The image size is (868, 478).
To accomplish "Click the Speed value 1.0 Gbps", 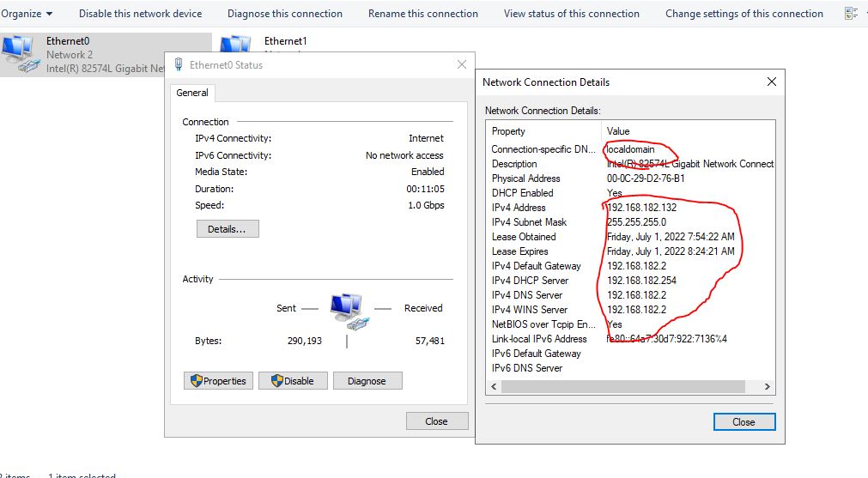I will click(426, 205).
